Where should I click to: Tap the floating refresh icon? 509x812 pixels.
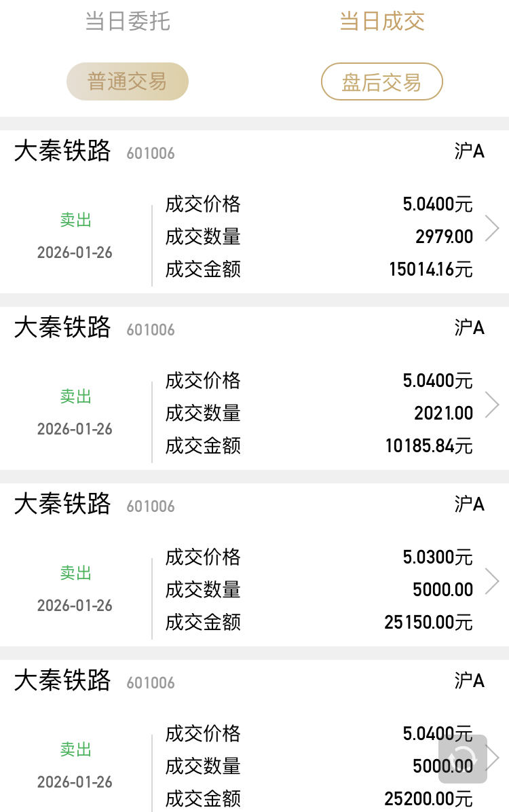[462, 758]
